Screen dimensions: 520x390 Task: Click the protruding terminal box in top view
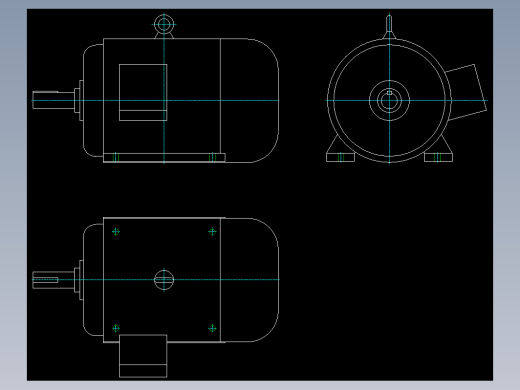[143, 356]
